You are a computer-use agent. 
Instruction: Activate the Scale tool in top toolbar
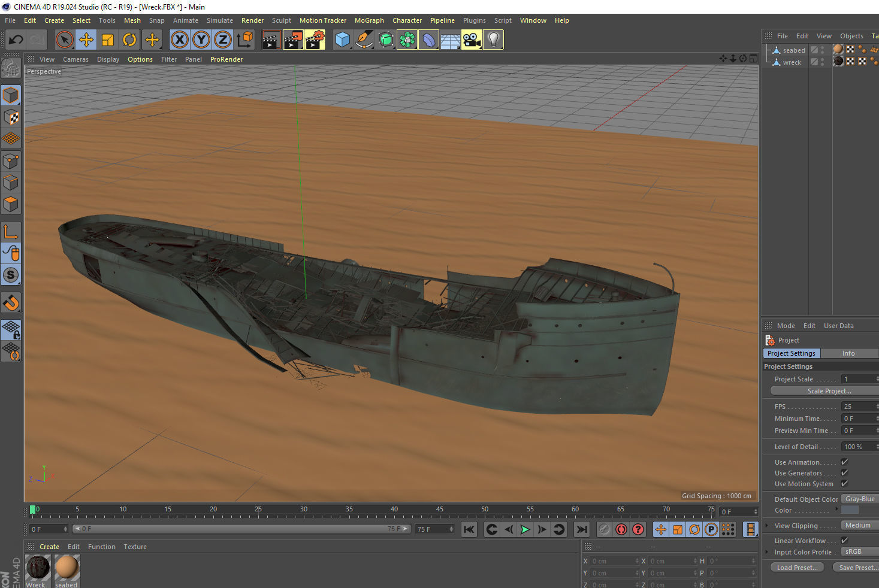[108, 40]
